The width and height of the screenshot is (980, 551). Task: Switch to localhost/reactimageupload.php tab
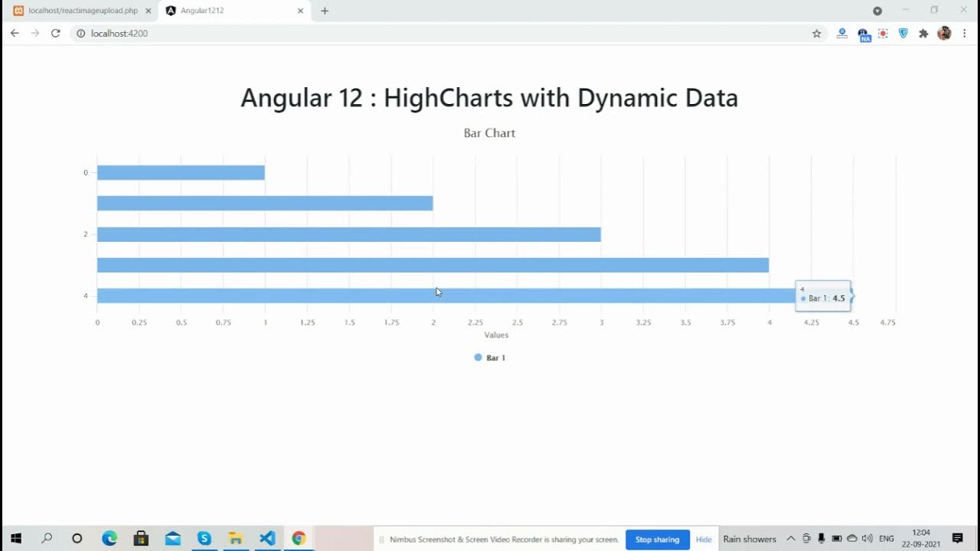pos(82,11)
